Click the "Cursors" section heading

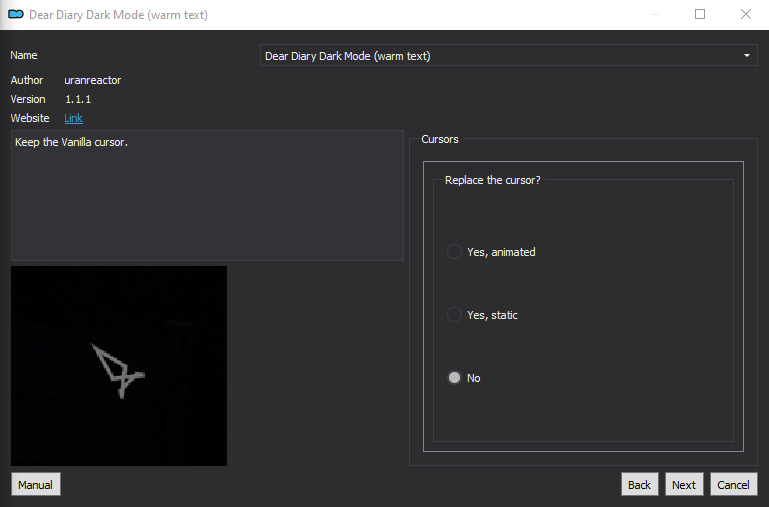coord(440,139)
